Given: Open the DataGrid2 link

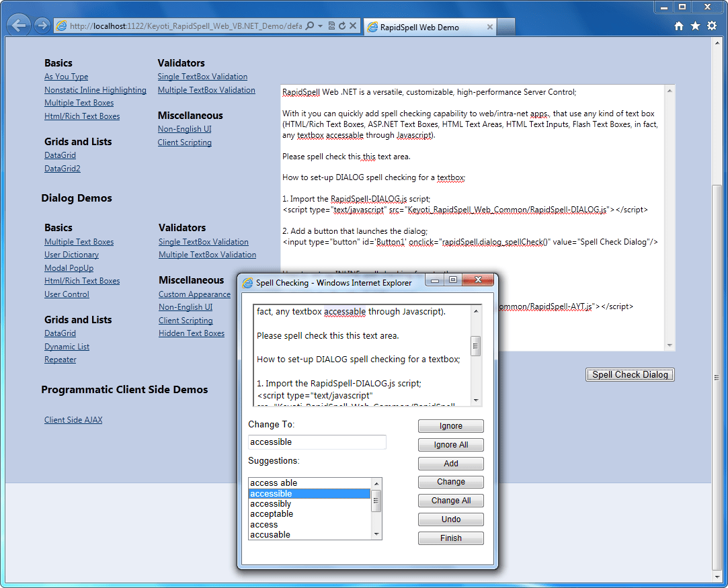Looking at the screenshot, I should point(63,169).
